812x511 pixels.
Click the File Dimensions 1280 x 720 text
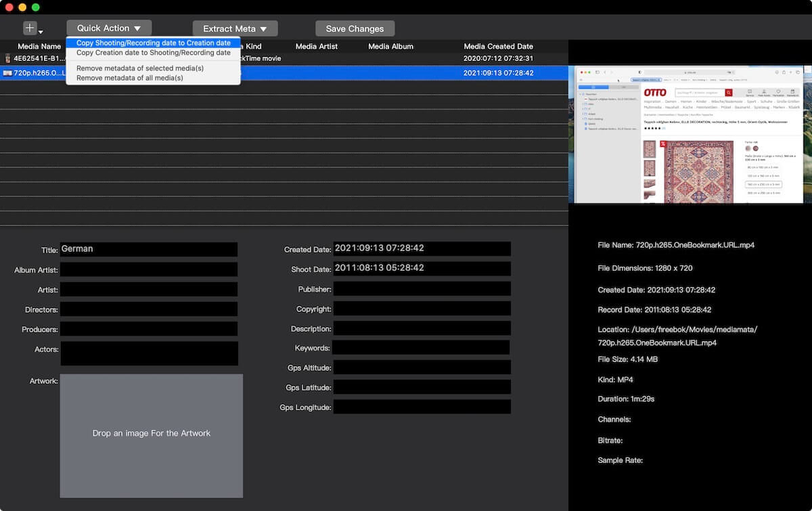645,268
